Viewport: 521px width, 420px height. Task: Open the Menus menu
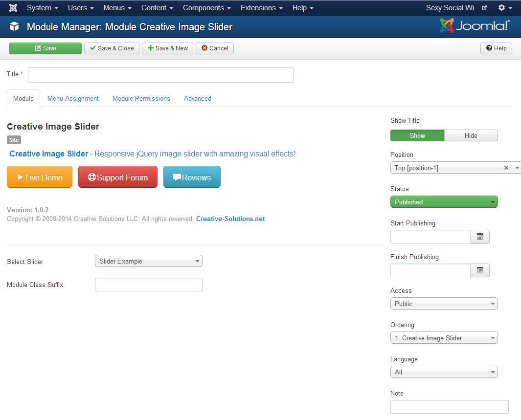point(117,8)
